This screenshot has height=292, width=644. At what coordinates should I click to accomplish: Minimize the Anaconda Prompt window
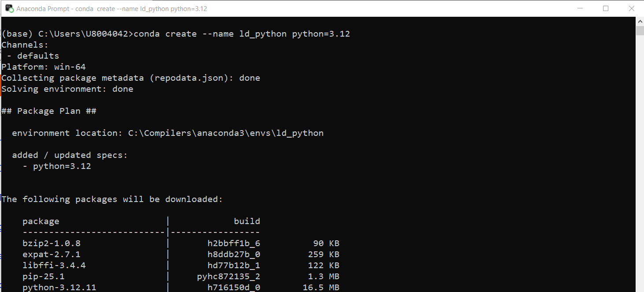(x=580, y=8)
